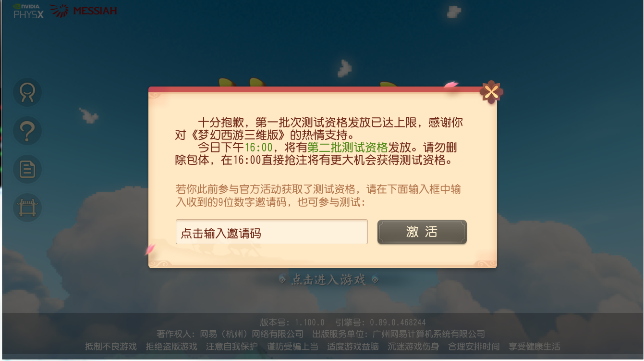Screen dimensions: 644x361
Task: Click the pink petal on dialog top edge
Action: pos(450,86)
